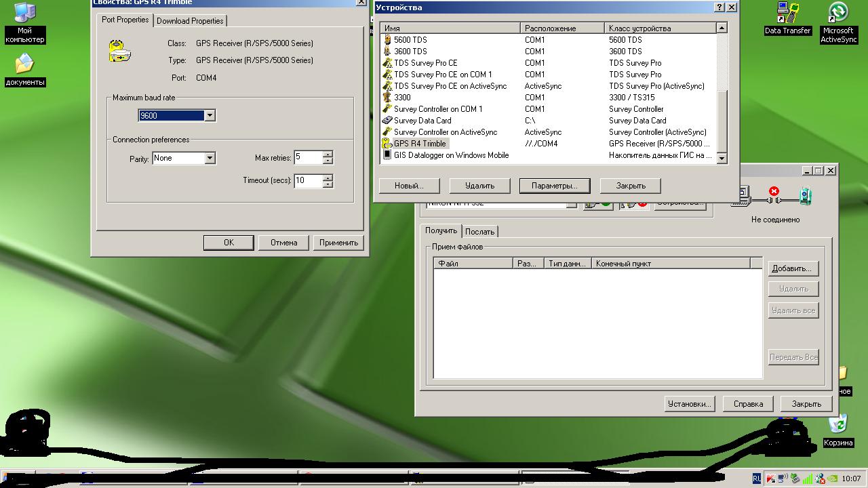Click Новый... in the Устройства dialog
The height and width of the screenshot is (488, 868).
(x=409, y=186)
